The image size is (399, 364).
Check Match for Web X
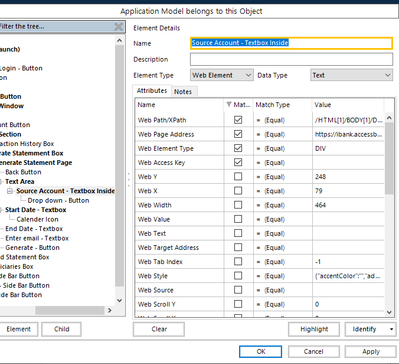coord(238,191)
